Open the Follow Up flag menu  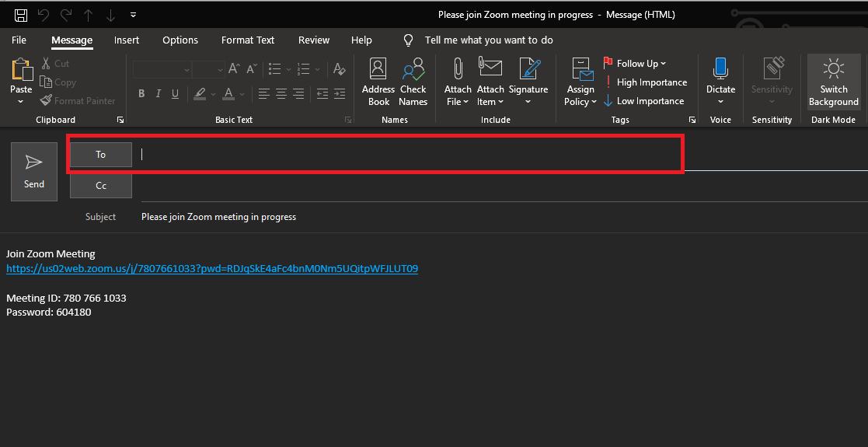635,64
